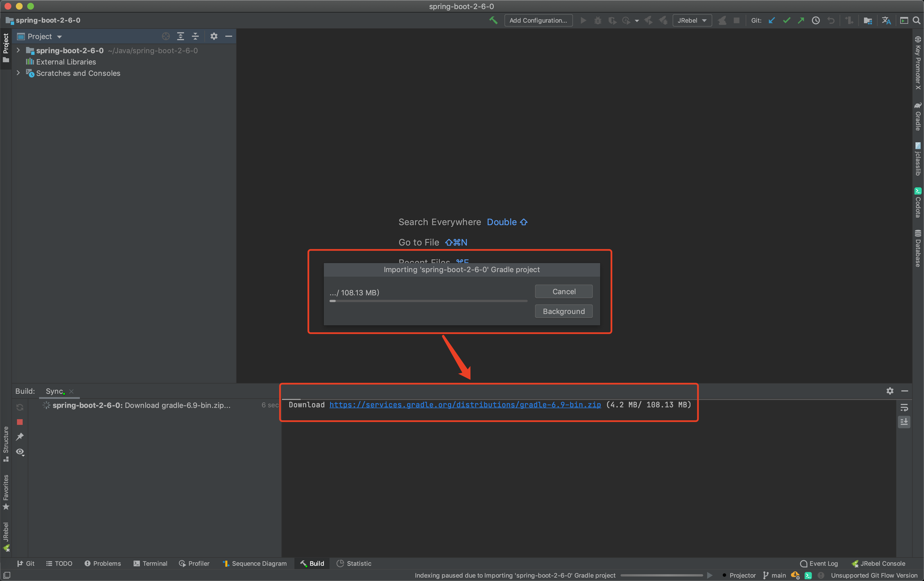
Task: Expand Scratches and Consoles node
Action: click(18, 73)
